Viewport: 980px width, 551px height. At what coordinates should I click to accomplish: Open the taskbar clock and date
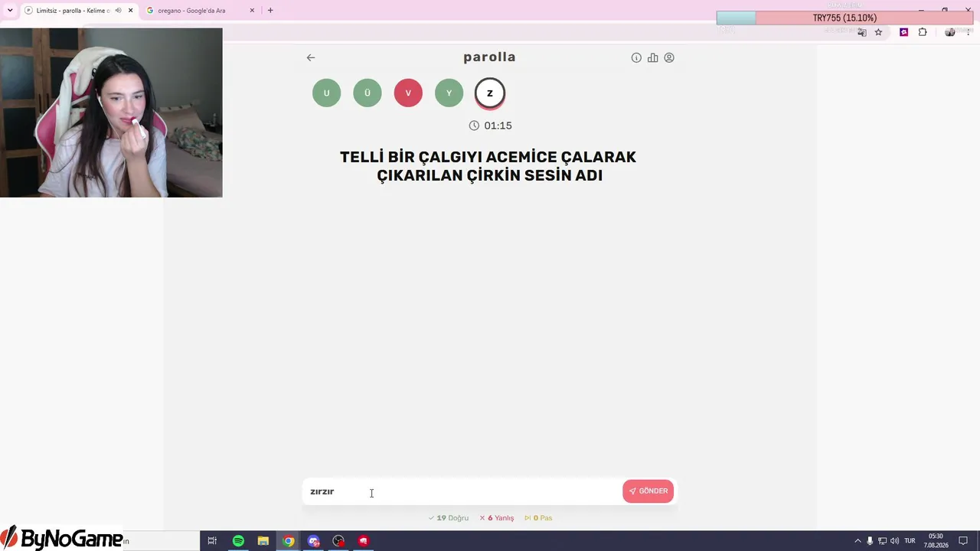[x=936, y=541]
